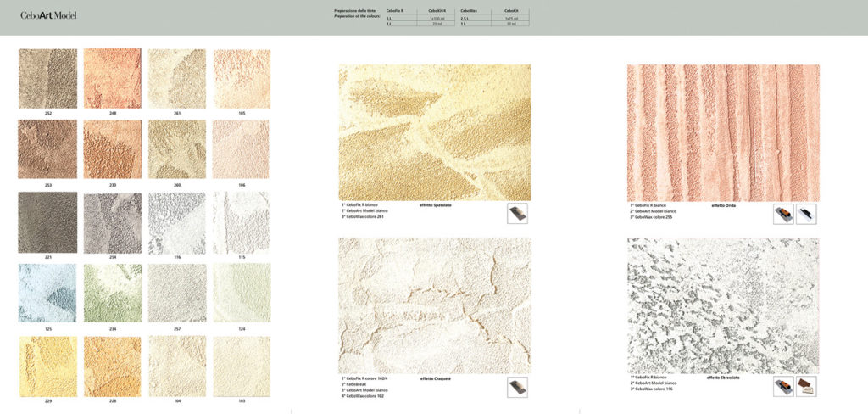868x414 pixels.
Task: Pick the green swatch numbered 234
Action: coord(113,294)
